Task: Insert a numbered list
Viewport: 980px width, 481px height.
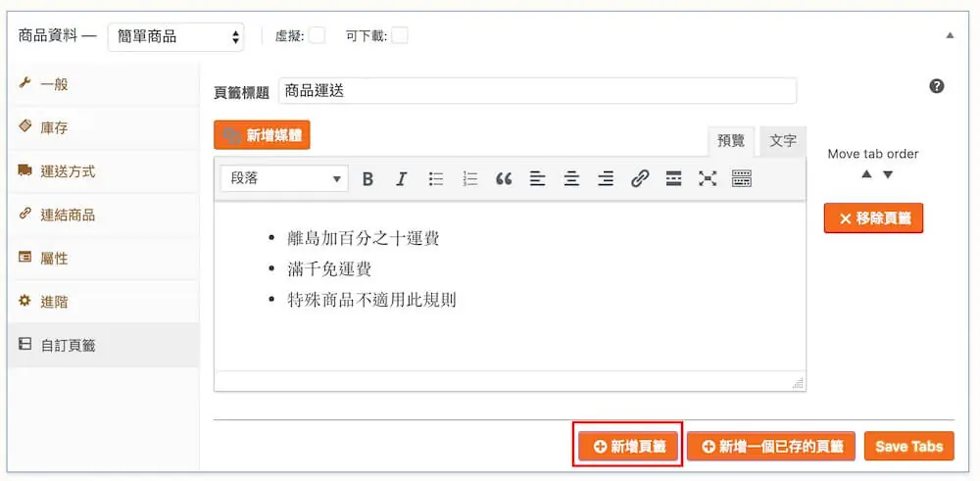Action: pos(469,179)
